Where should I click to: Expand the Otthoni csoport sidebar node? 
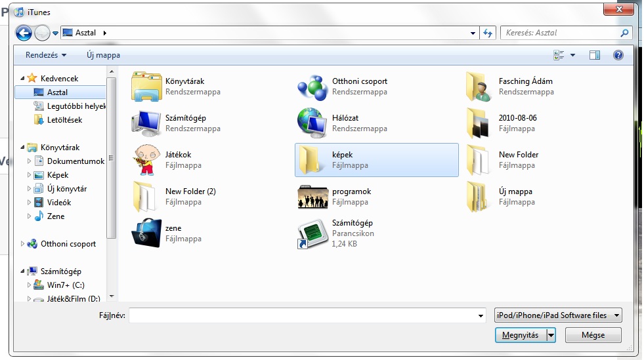22,243
